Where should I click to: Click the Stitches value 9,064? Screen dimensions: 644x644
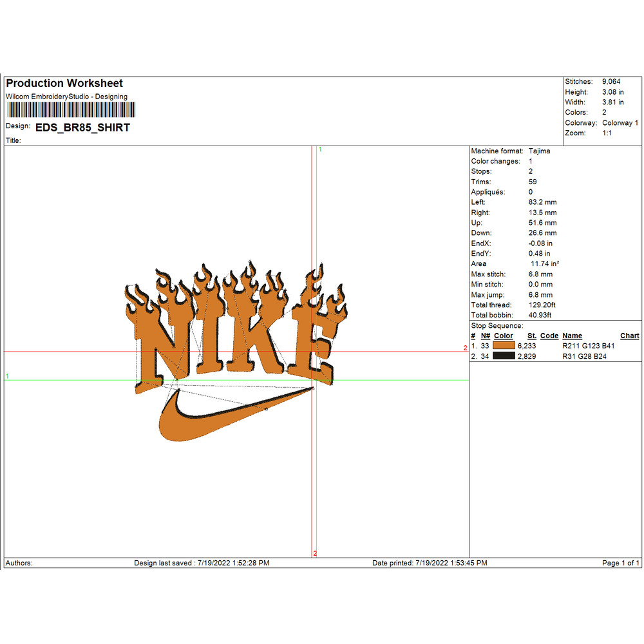pyautogui.click(x=611, y=82)
